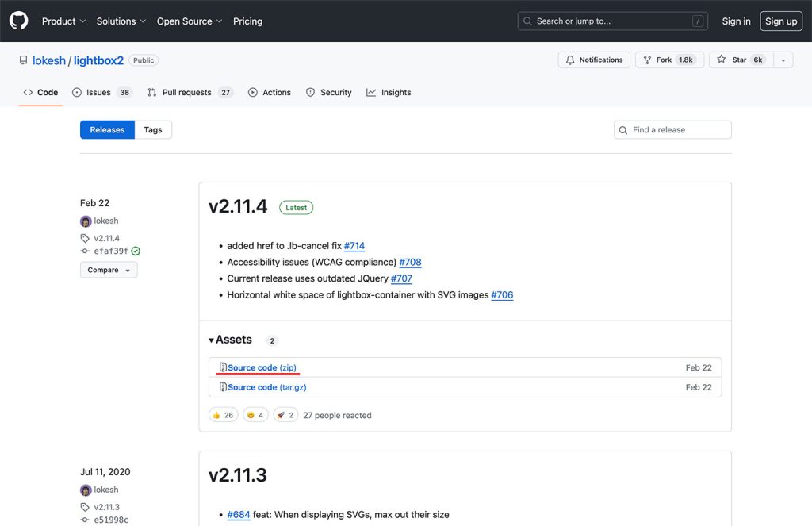Open the Notifications bell
The height and width of the screenshot is (526, 812).
click(x=571, y=60)
